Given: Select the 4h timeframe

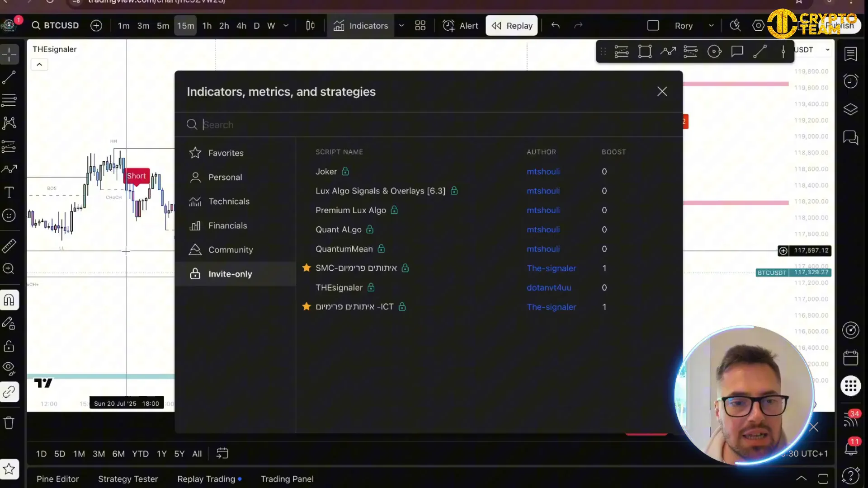Looking at the screenshot, I should coord(241,26).
